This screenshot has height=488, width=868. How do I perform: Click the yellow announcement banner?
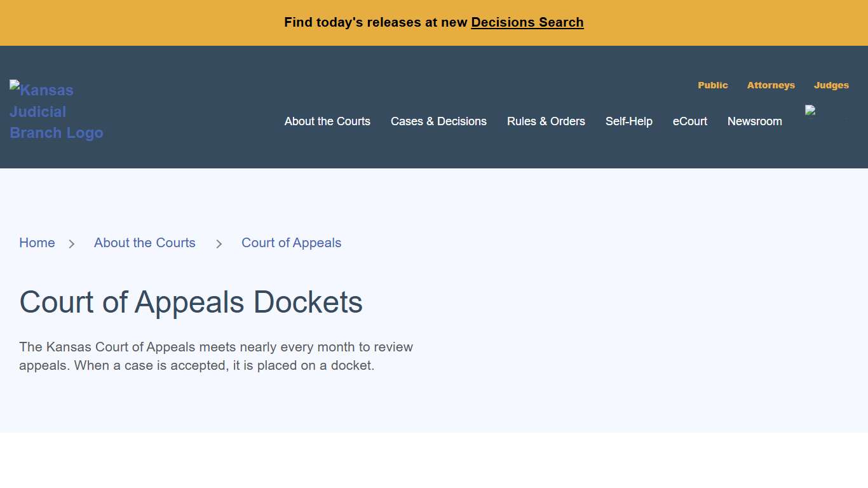pyautogui.click(x=434, y=22)
